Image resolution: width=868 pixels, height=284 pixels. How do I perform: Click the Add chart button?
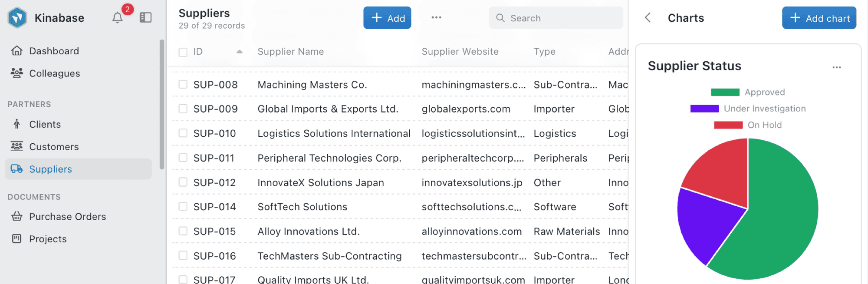[x=819, y=18]
